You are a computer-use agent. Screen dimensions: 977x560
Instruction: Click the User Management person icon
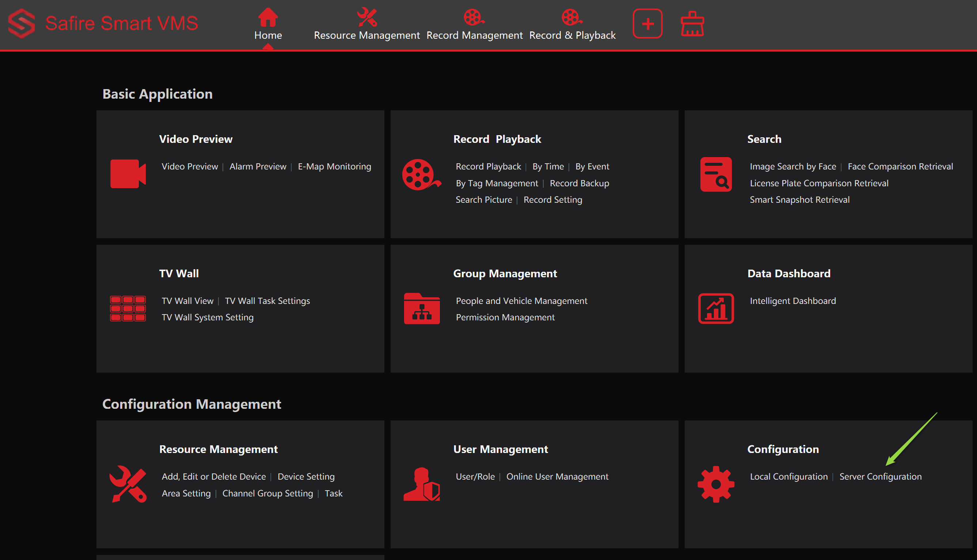(x=422, y=484)
